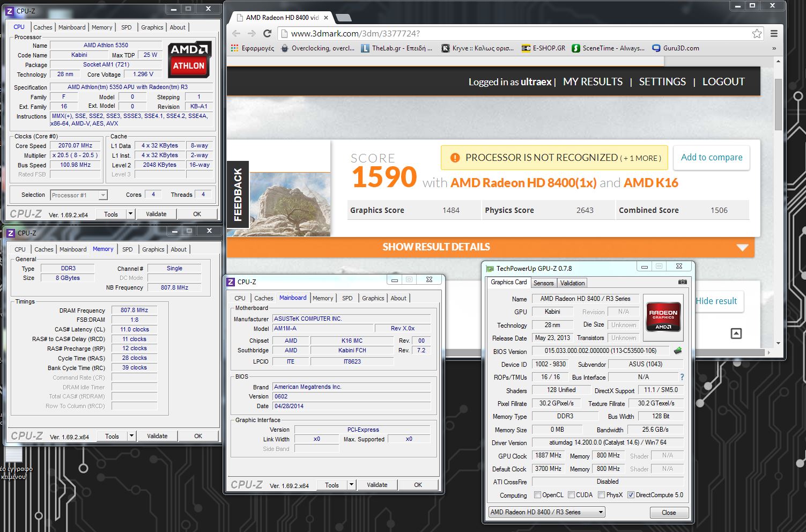Click Validate in CPU-Z CPU window
806x532 pixels.
tap(156, 214)
